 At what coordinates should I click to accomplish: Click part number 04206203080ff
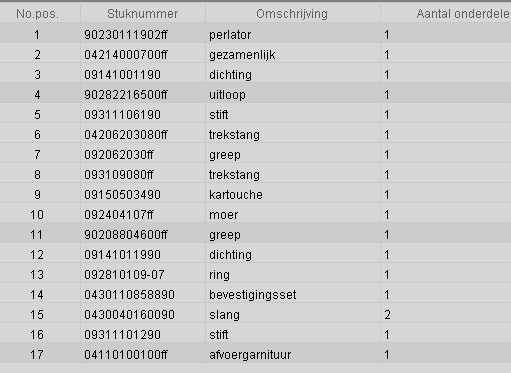(x=126, y=135)
